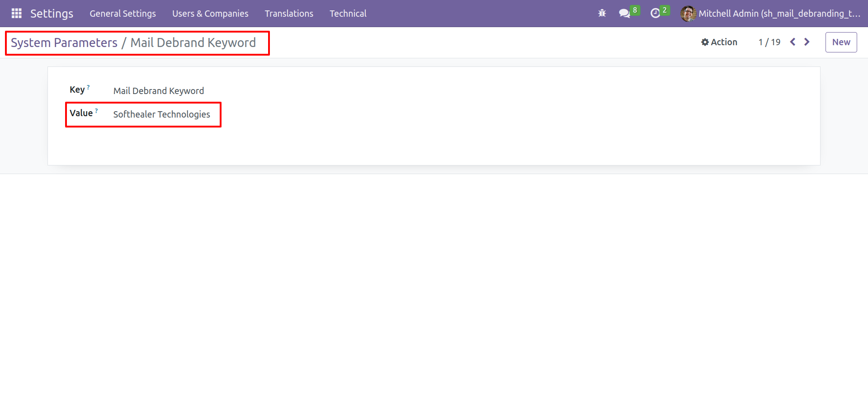Click Mitchell Admin avatar picture

point(688,14)
